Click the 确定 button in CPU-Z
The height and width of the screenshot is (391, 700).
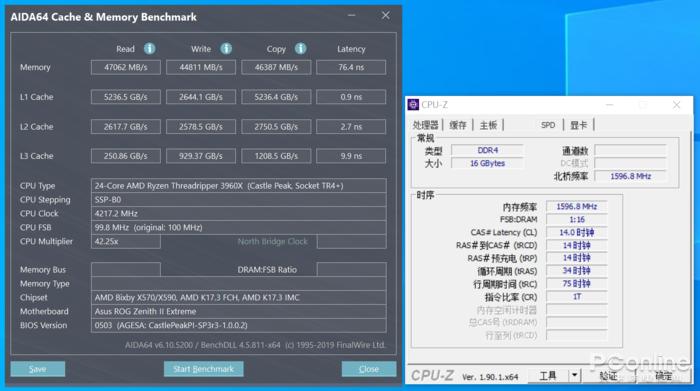click(664, 376)
